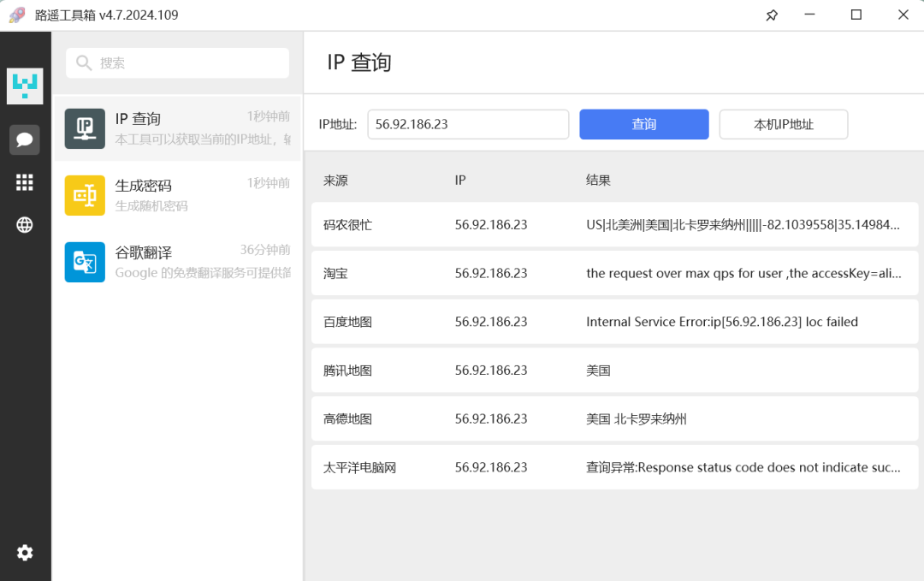Click the IP 查询 tool icon
The image size is (924, 581).
(x=85, y=128)
